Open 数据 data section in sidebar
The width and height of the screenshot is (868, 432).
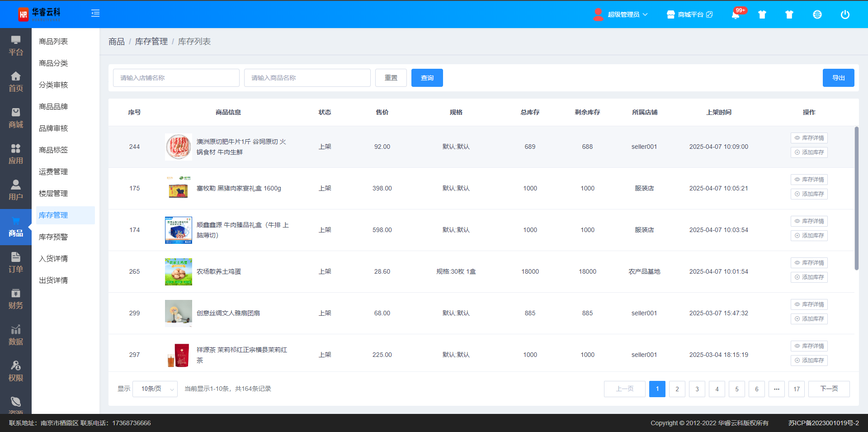(x=16, y=335)
